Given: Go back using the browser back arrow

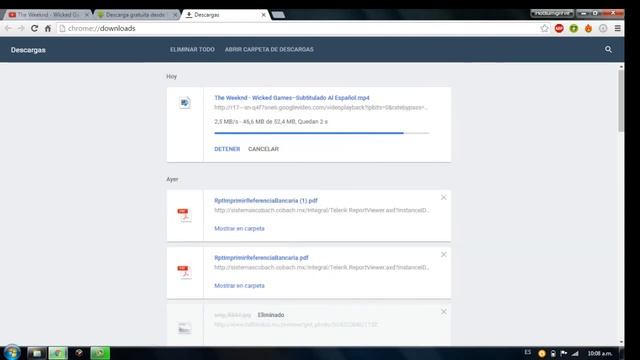Looking at the screenshot, I should point(9,29).
